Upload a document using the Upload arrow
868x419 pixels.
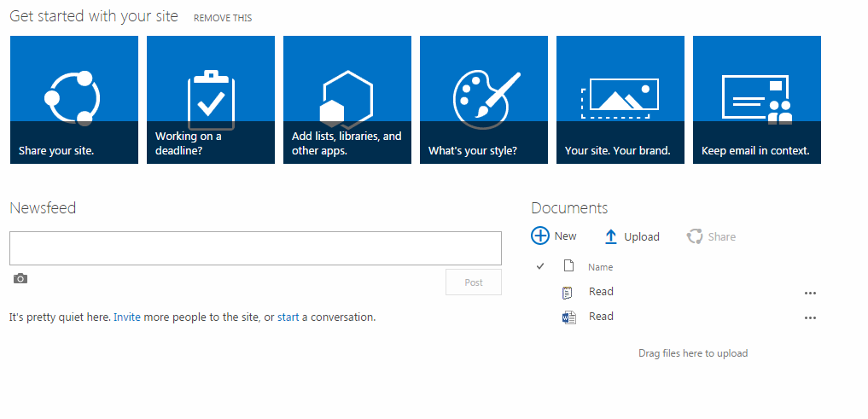click(611, 237)
